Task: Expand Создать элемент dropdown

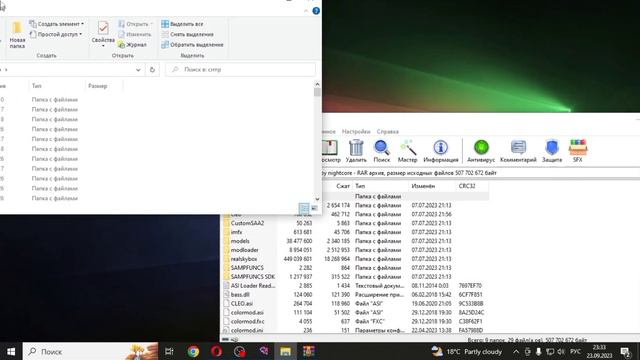Action: [56, 24]
